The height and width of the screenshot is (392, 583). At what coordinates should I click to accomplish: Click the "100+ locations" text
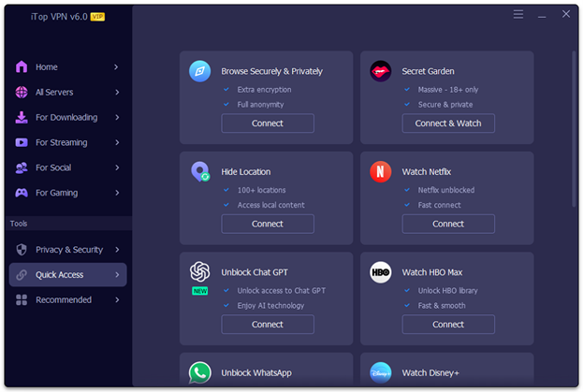(x=261, y=190)
